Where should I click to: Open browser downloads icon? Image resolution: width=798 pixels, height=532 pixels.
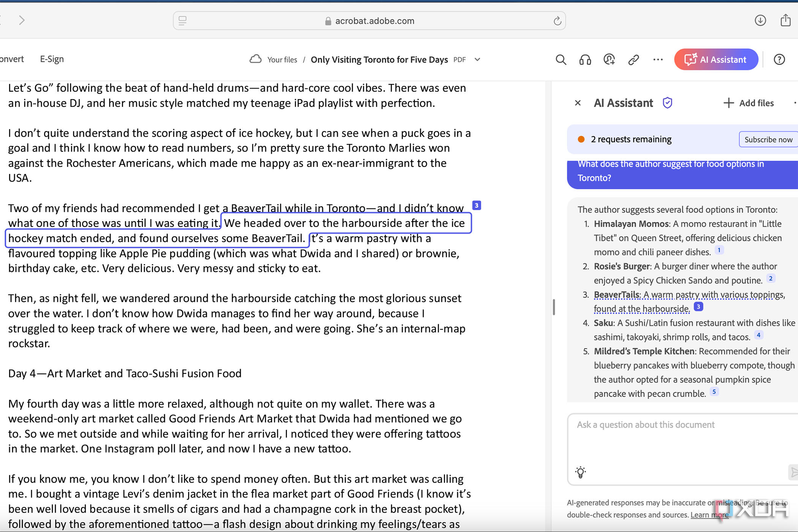(x=760, y=21)
